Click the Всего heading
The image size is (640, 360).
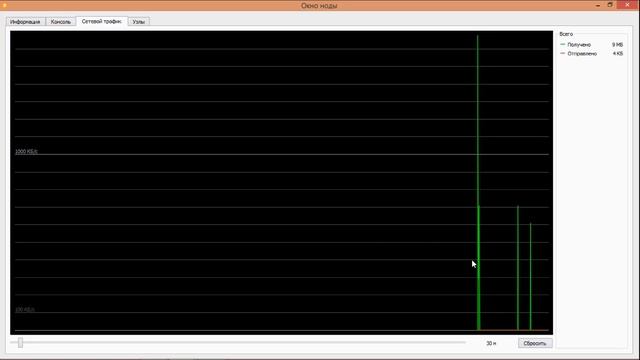point(566,34)
